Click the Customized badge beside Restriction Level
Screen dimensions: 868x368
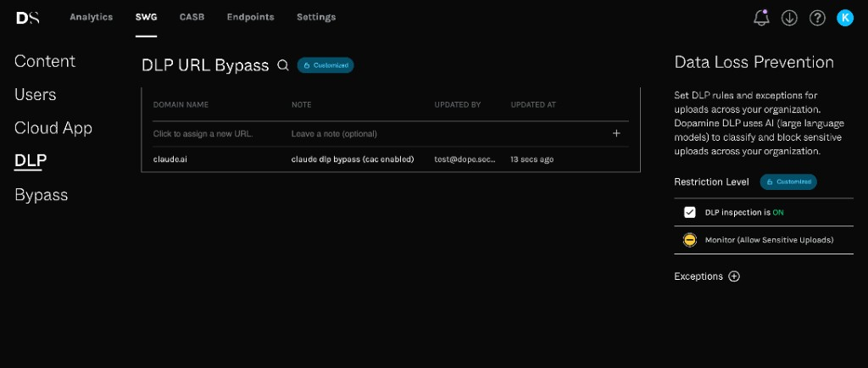788,181
